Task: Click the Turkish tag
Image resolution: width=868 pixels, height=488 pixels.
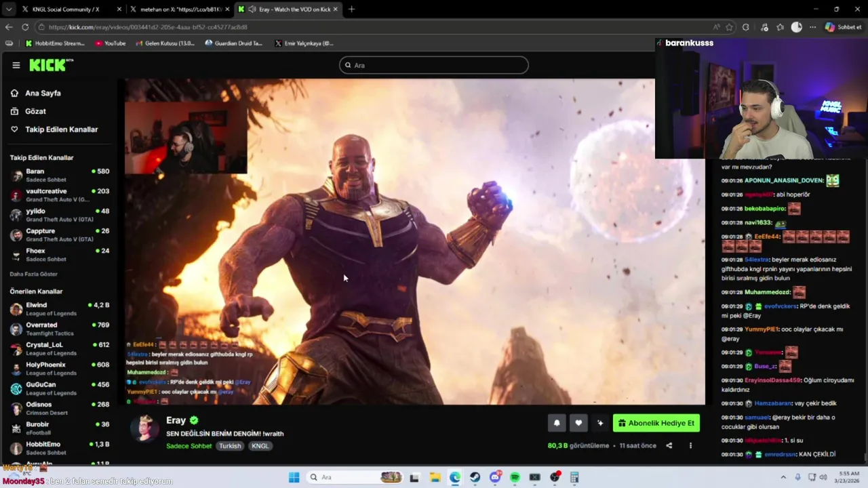Action: click(x=230, y=446)
